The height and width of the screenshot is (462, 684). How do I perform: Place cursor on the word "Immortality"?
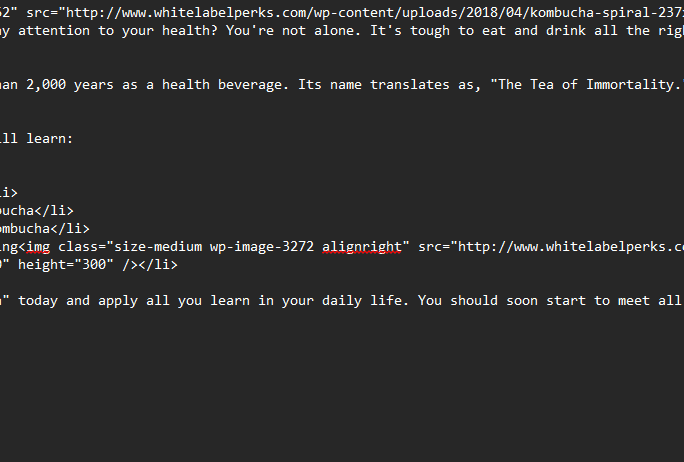click(630, 85)
